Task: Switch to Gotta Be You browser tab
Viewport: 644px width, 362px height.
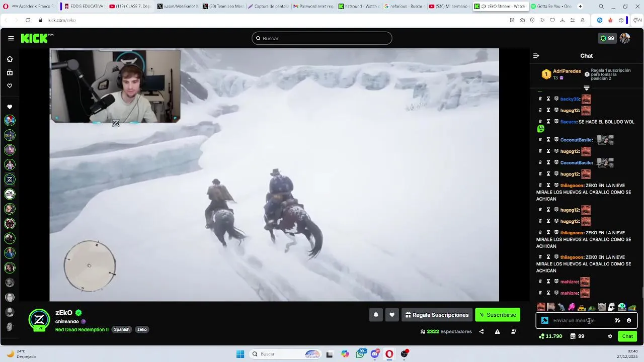Action: (x=551, y=7)
